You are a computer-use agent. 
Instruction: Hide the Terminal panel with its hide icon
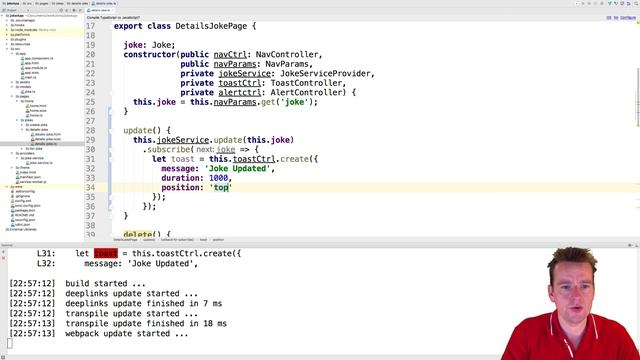(636, 245)
